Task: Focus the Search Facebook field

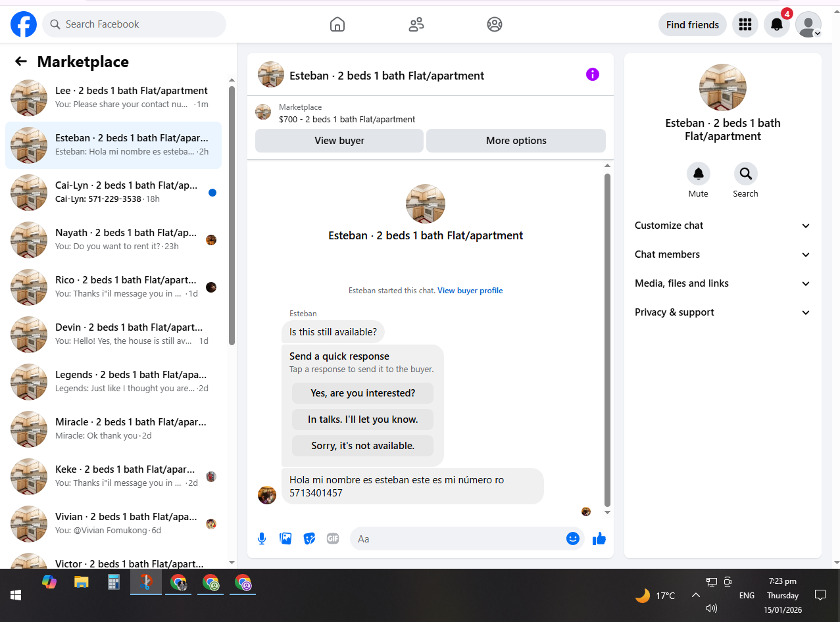Action: pos(134,24)
